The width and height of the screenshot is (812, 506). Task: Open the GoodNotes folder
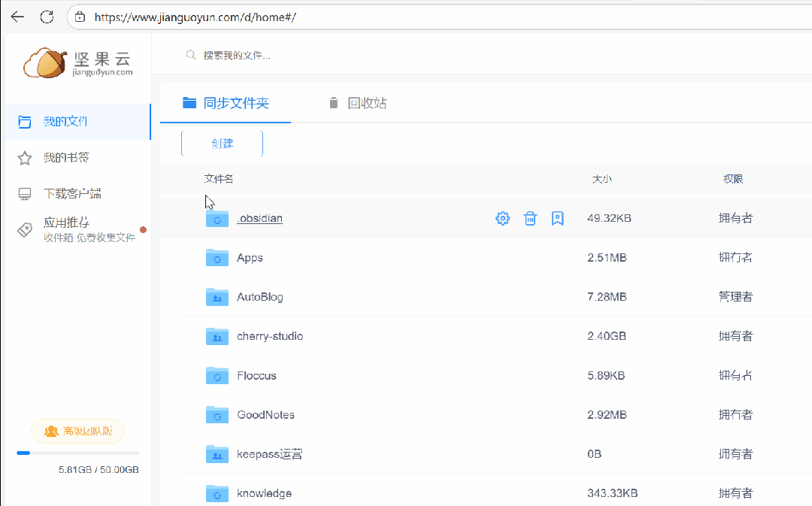pos(265,415)
